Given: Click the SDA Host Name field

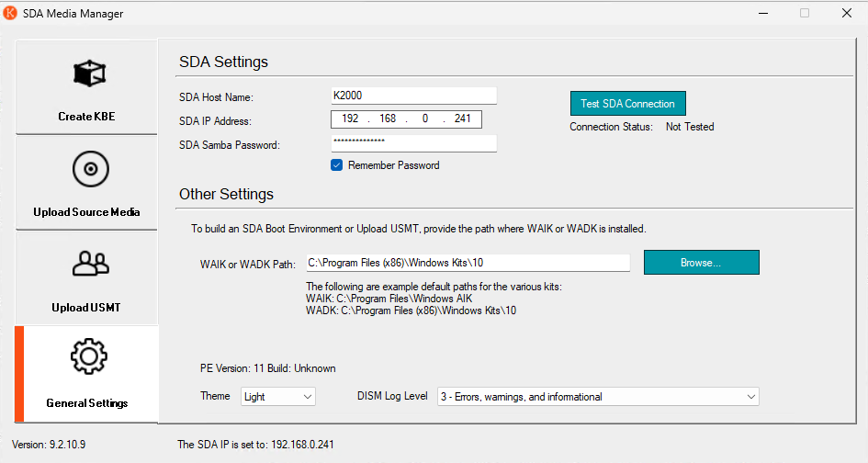Looking at the screenshot, I should 413,96.
